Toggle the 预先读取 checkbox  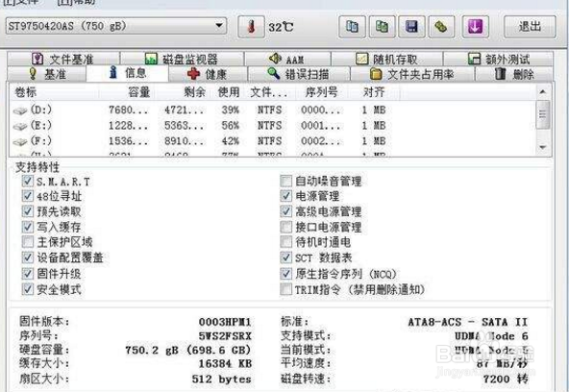[x=28, y=211]
